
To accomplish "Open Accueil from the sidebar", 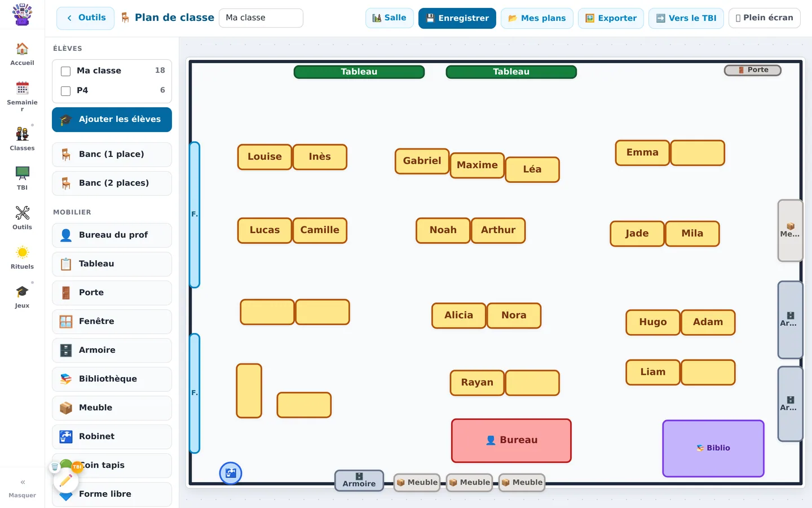I will [x=22, y=54].
